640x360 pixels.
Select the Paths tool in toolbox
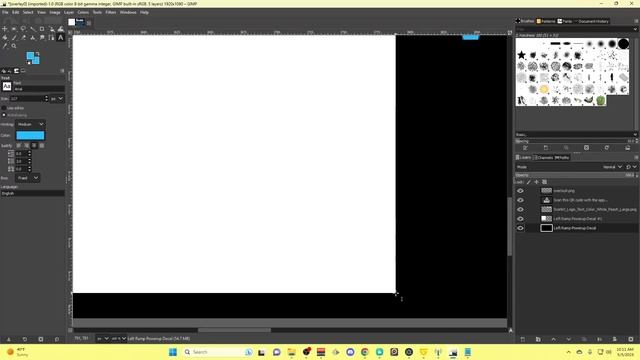(x=51, y=38)
